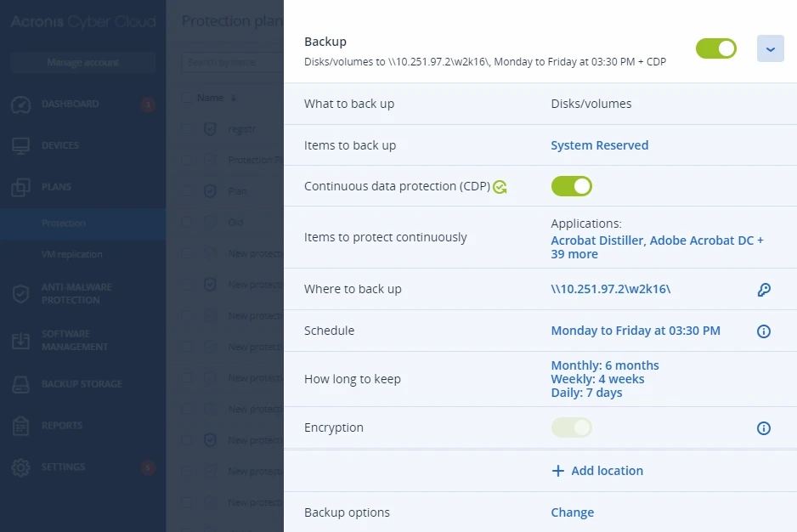Click the Backup Storage icon in sidebar
Viewport: 797px width, 532px height.
pyautogui.click(x=21, y=384)
